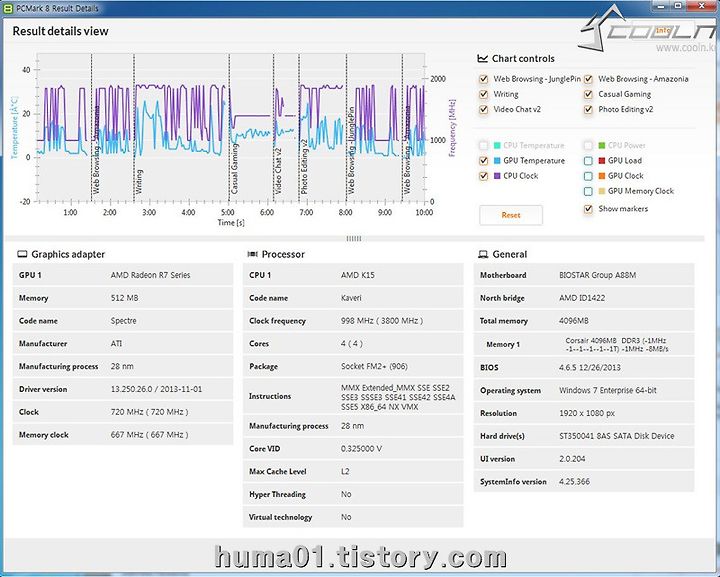Click the Kaveri code name value

(351, 298)
